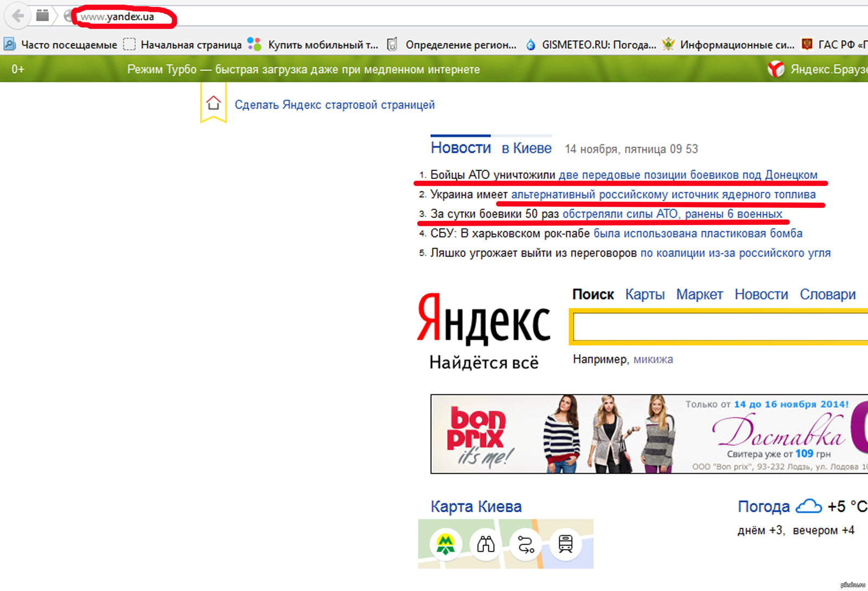Viewport: 868px width, 591px height.
Task: Click the date 14 ноября, пятница 09 53
Action: [x=631, y=149]
